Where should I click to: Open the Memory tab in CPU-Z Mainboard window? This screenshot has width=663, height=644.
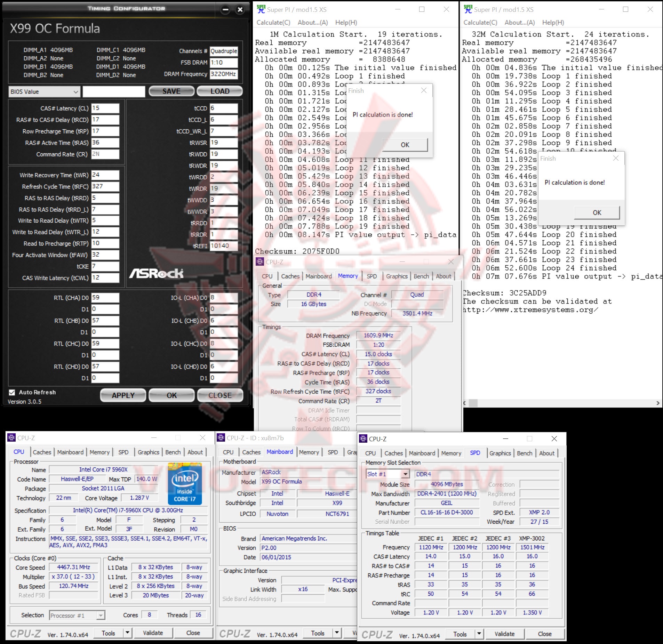click(x=309, y=452)
